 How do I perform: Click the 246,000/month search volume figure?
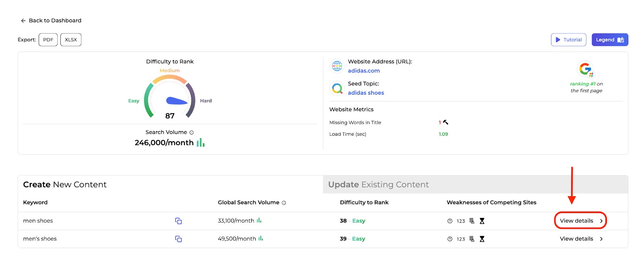coord(164,143)
